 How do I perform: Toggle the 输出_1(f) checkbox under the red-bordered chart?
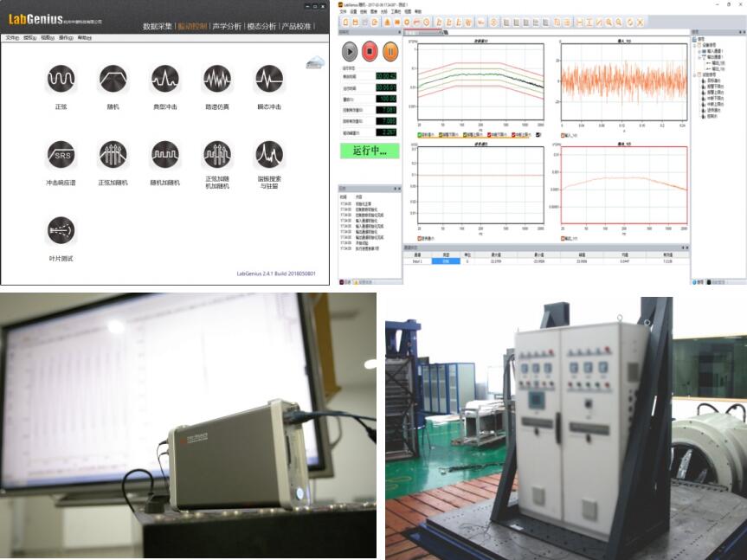pyautogui.click(x=563, y=238)
